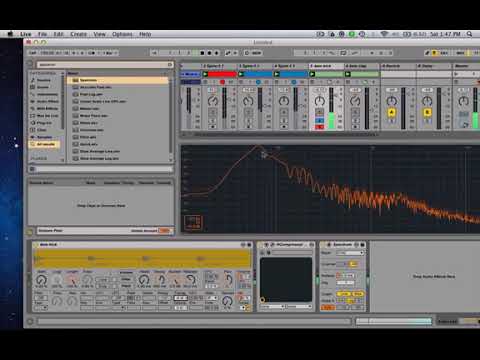Toggle Spectrum Graph Max button
The height and width of the screenshot is (360, 480).
[x=357, y=294]
